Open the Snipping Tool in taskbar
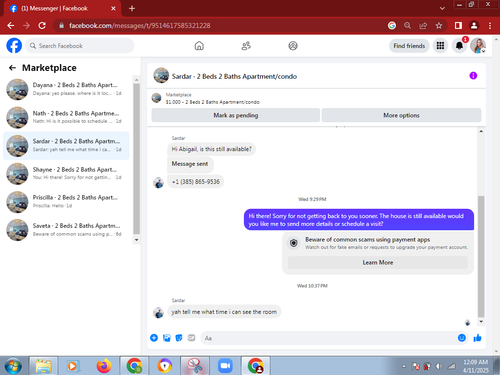The width and height of the screenshot is (500, 375). click(x=195, y=366)
